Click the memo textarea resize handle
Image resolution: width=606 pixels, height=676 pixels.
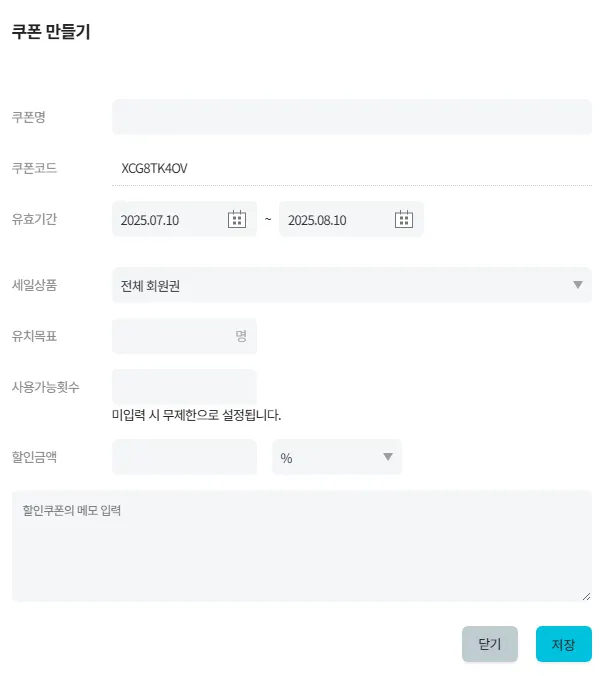(x=586, y=596)
